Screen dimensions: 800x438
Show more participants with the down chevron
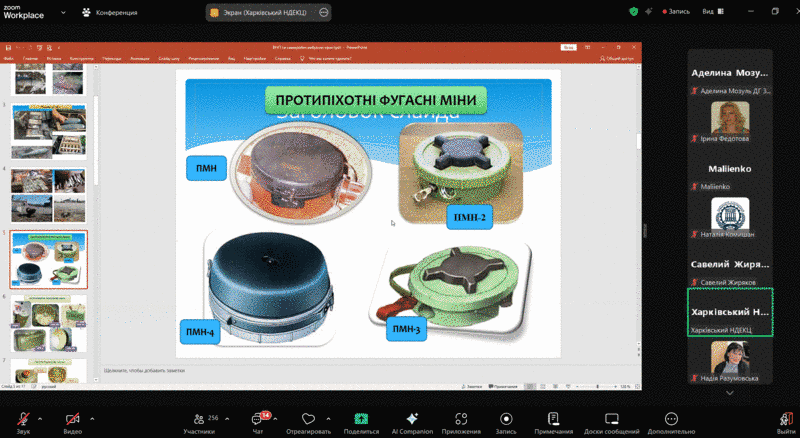730,393
